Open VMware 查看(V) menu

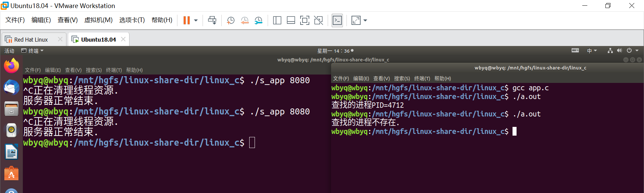coord(67,20)
